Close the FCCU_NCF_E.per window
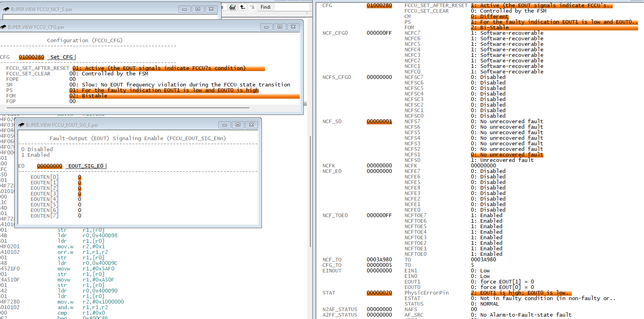 pyautogui.click(x=211, y=9)
